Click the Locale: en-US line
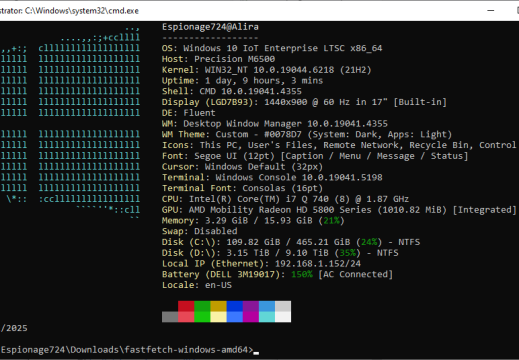519x360 pixels. click(x=197, y=285)
